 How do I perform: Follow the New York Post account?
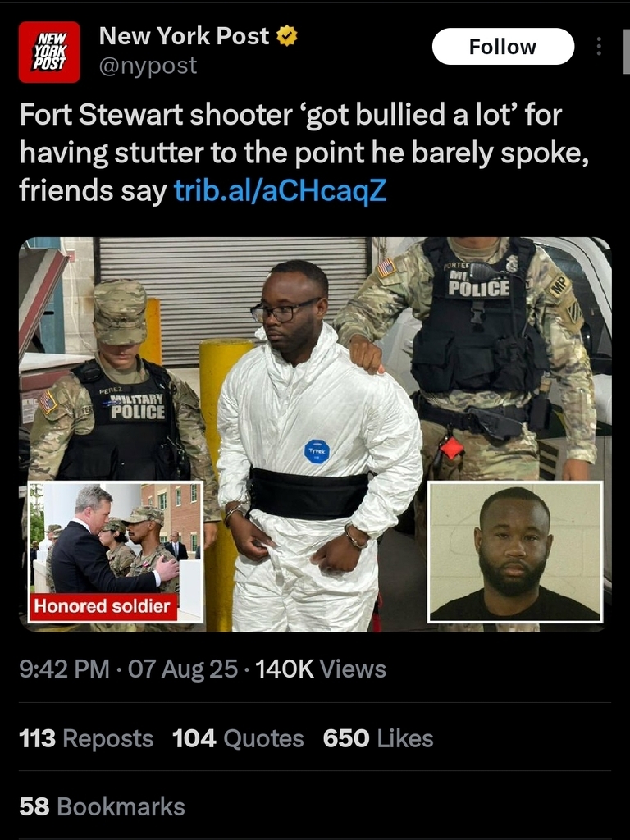tap(503, 47)
